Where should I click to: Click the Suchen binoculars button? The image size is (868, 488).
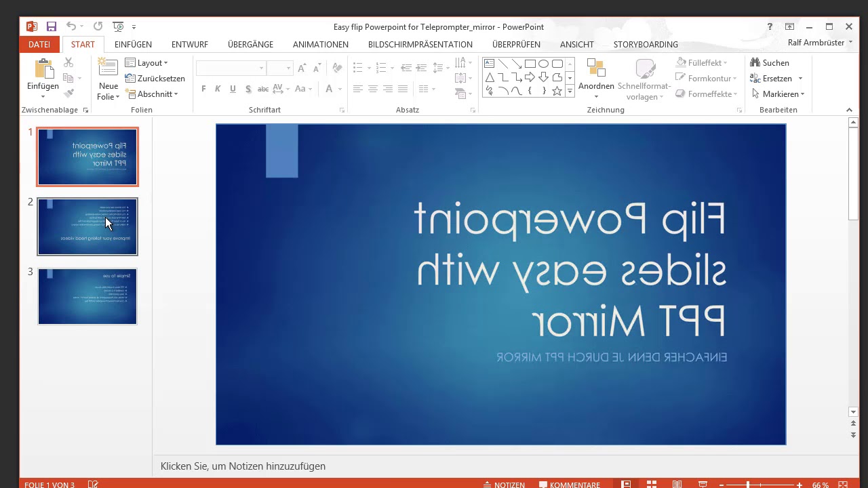(x=770, y=62)
